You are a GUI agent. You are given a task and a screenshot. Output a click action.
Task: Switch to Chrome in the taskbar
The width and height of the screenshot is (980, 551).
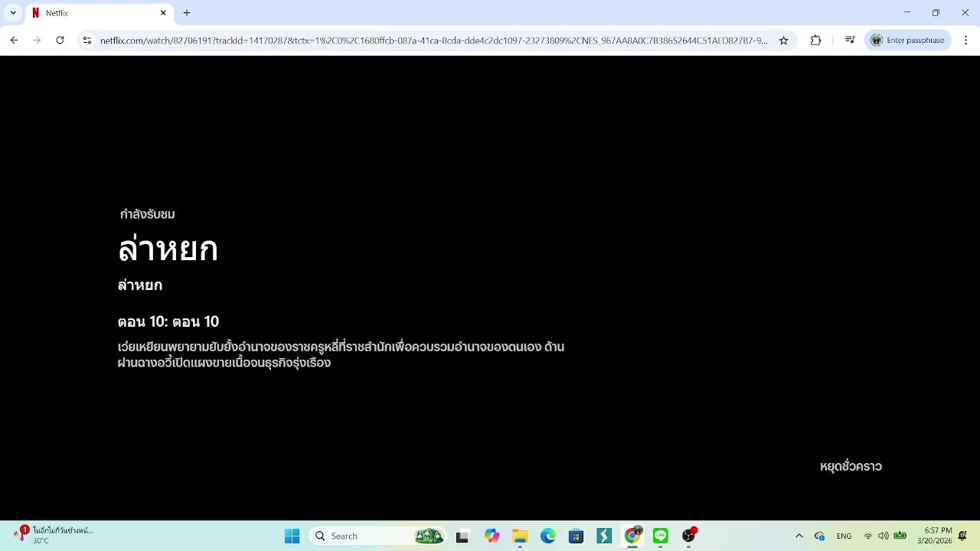[x=632, y=536]
